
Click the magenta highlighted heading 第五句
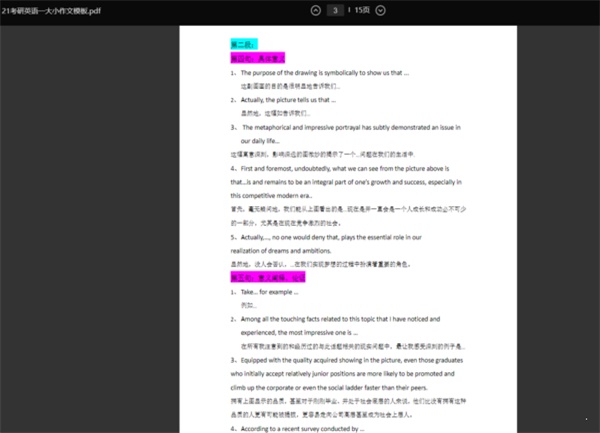[x=268, y=277]
